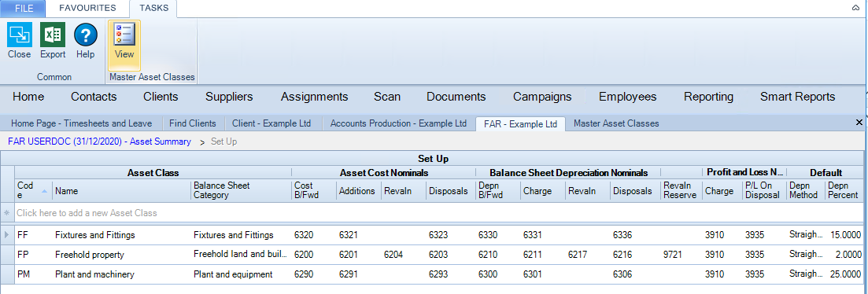Click the Freehold property name cell
This screenshot has height=294, width=868.
[x=121, y=255]
